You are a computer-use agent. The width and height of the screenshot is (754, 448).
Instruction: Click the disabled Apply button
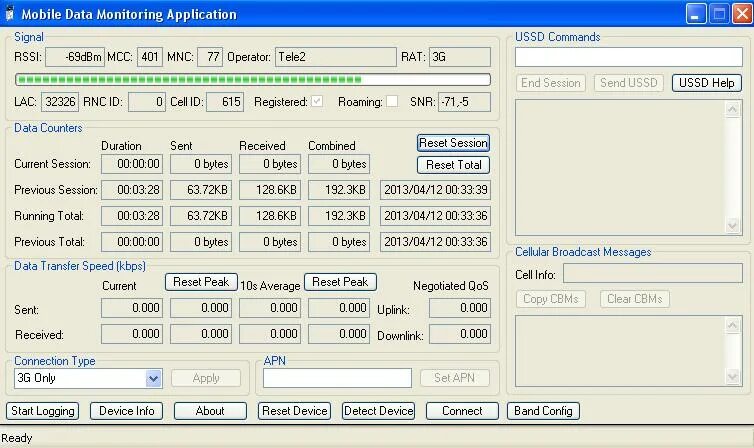pos(206,378)
